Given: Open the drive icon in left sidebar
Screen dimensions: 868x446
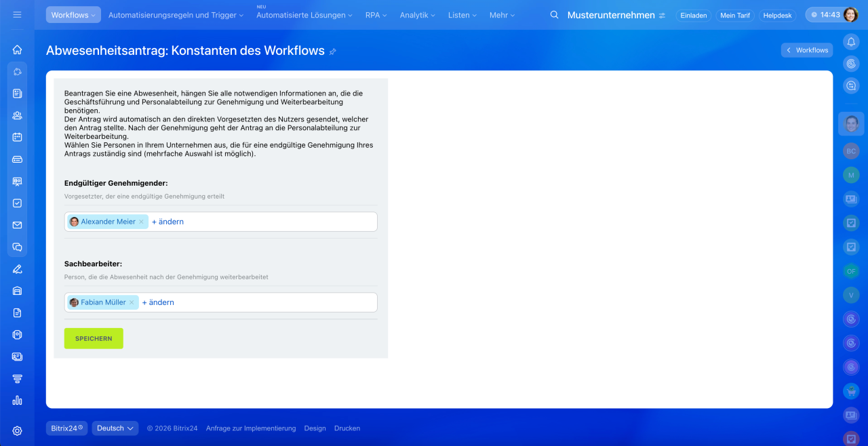Looking at the screenshot, I should 17,159.
